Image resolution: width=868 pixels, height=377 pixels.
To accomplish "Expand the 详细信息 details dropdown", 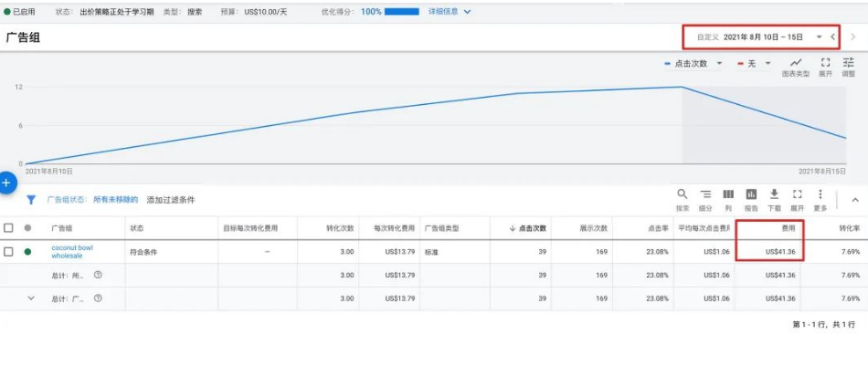I will point(450,12).
